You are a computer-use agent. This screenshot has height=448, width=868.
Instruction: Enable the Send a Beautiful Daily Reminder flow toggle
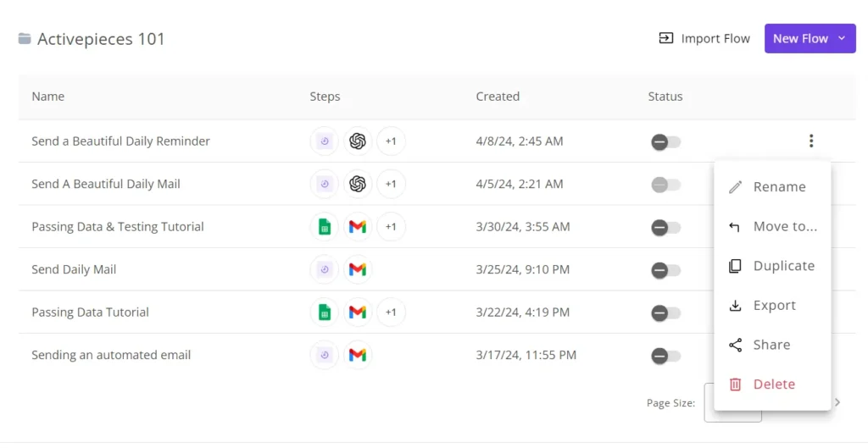coord(665,141)
